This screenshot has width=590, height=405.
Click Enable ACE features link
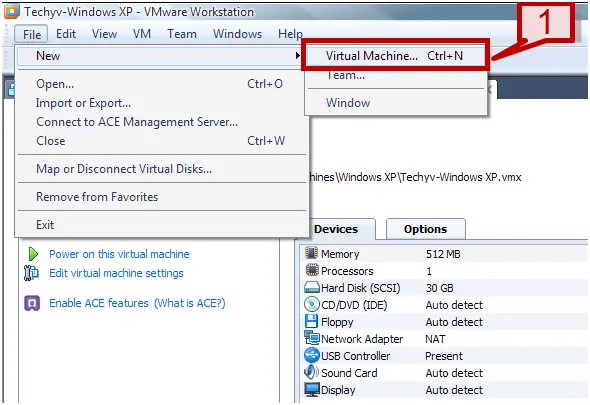click(x=99, y=303)
